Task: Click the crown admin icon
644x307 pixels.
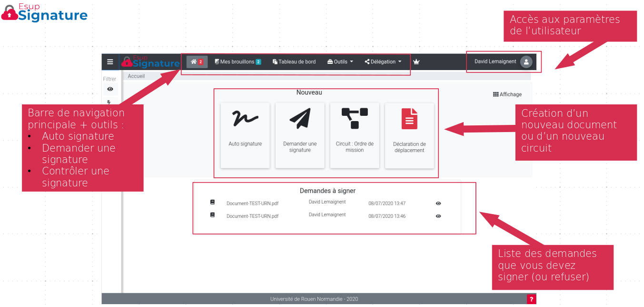Action: click(x=416, y=62)
